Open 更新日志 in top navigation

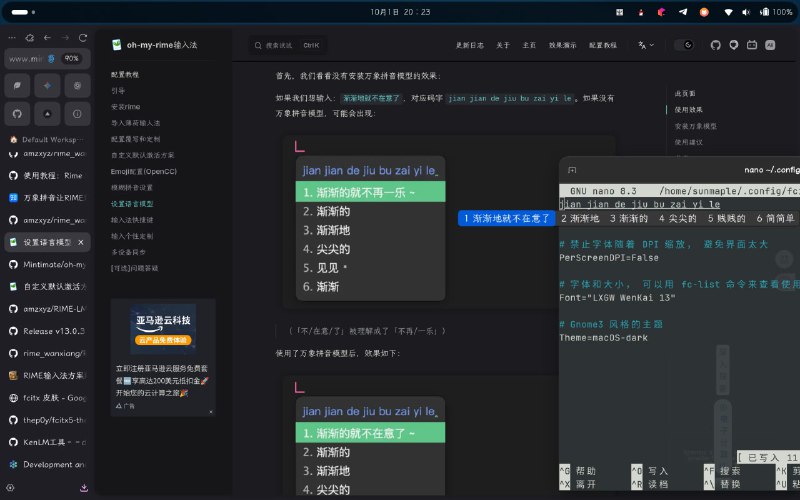[x=470, y=45]
